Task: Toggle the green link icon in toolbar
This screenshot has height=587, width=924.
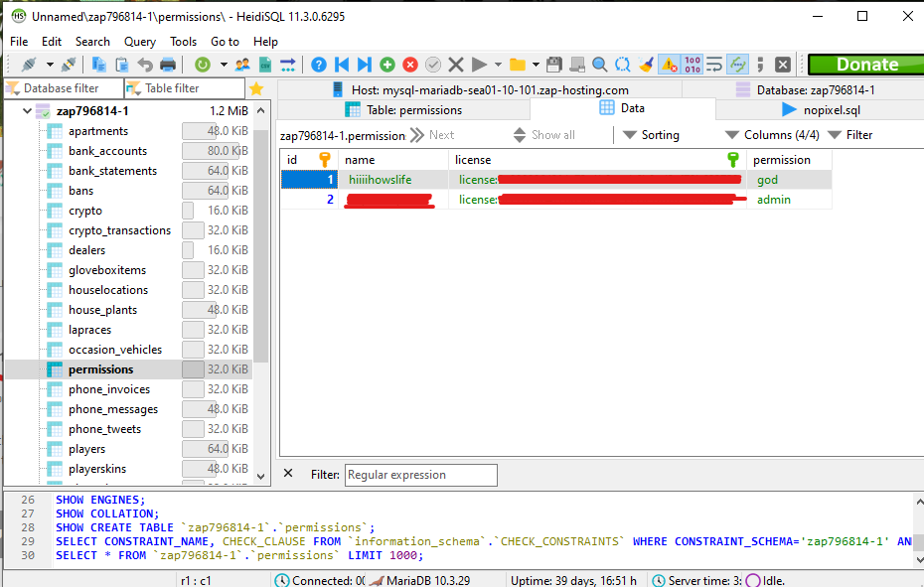Action: (737, 65)
